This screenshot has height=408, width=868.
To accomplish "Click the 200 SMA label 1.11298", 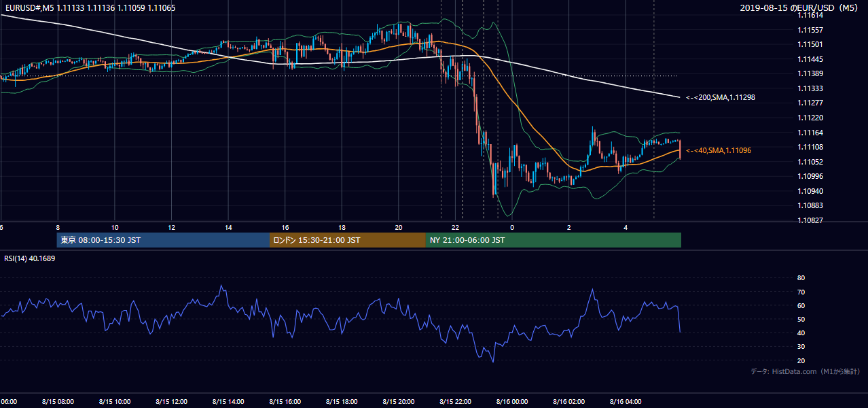I will pyautogui.click(x=720, y=97).
